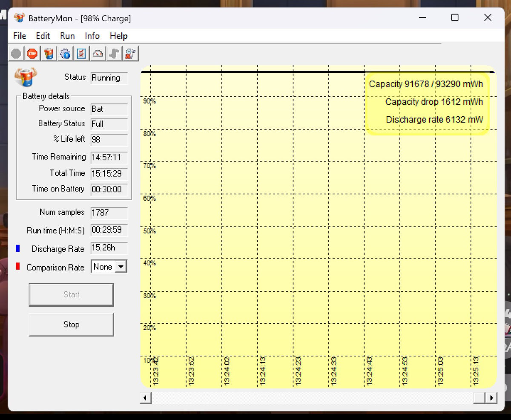Screen dimensions: 511x420
Task: Click the 90% axis label on graph
Action: 149,101
